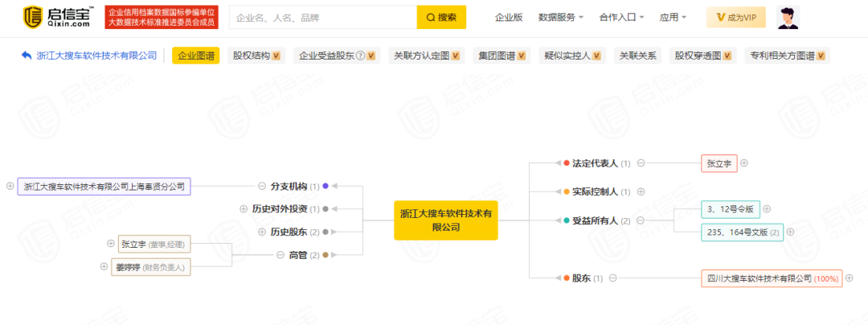Click the 分支机构 label
This screenshot has width=868, height=325.
(x=289, y=186)
